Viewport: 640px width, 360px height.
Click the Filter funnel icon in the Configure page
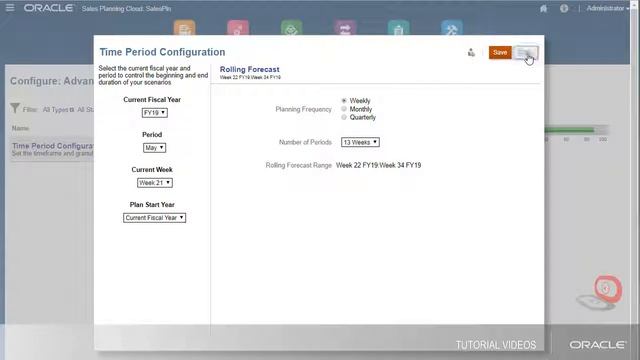pyautogui.click(x=15, y=108)
